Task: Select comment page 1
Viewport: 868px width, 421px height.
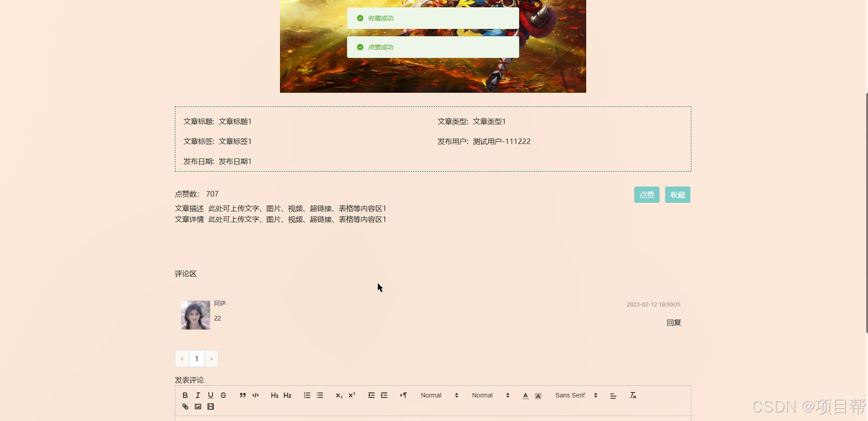Action: (x=197, y=359)
